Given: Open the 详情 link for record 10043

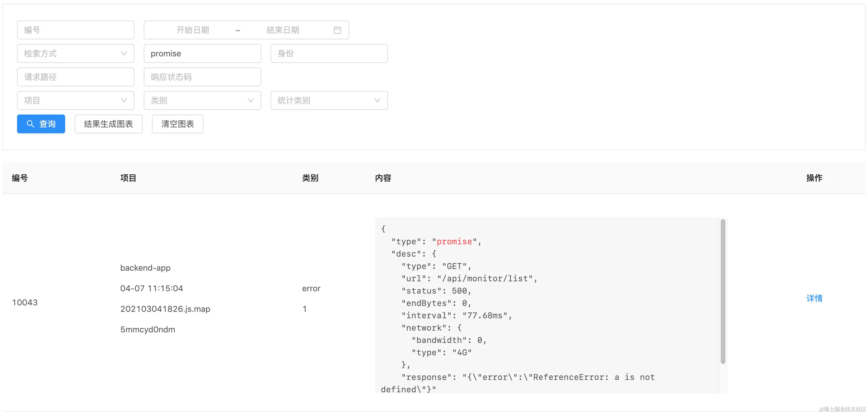Looking at the screenshot, I should click(x=814, y=298).
